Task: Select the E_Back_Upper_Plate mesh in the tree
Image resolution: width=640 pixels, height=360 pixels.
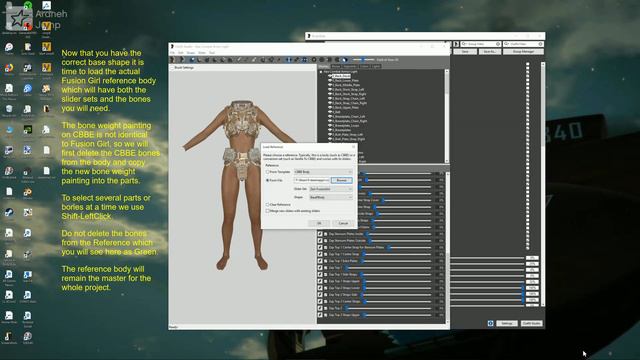Action: (x=345, y=107)
